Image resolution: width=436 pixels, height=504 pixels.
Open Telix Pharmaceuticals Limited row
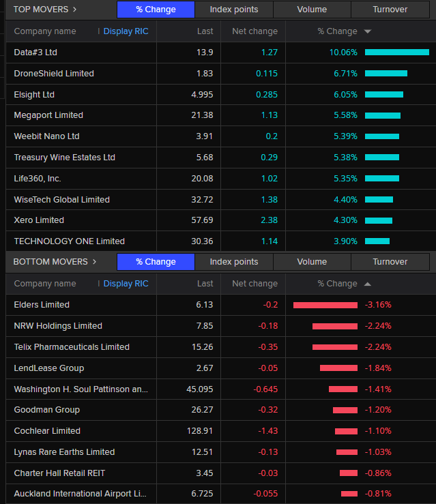[220, 347]
